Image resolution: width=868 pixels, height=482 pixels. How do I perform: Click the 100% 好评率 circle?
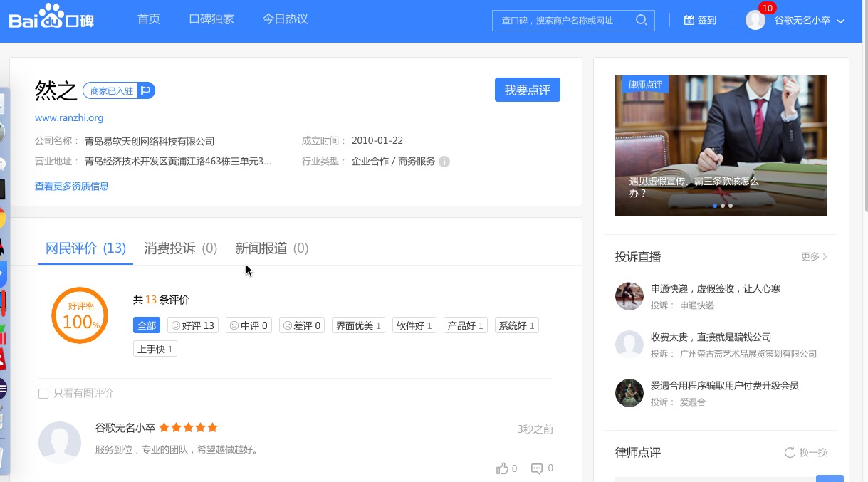point(80,315)
